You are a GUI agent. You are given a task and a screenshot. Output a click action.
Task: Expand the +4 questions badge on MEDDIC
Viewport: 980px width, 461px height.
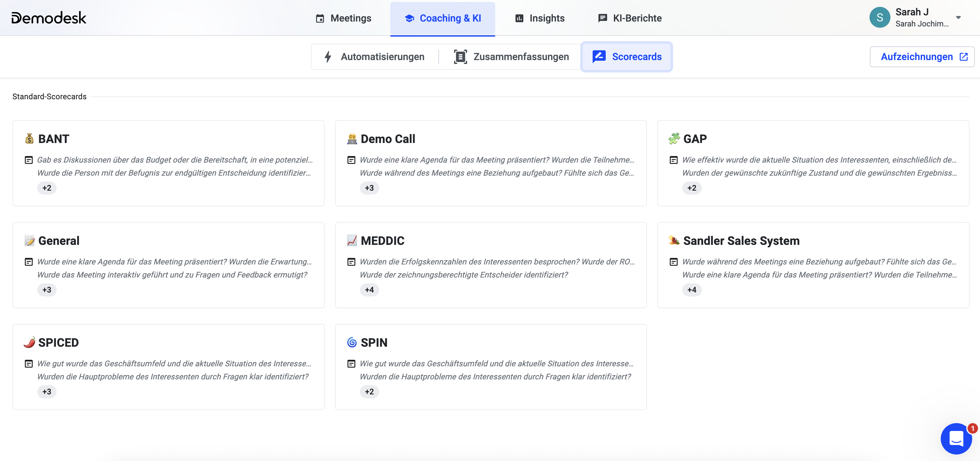(x=369, y=290)
